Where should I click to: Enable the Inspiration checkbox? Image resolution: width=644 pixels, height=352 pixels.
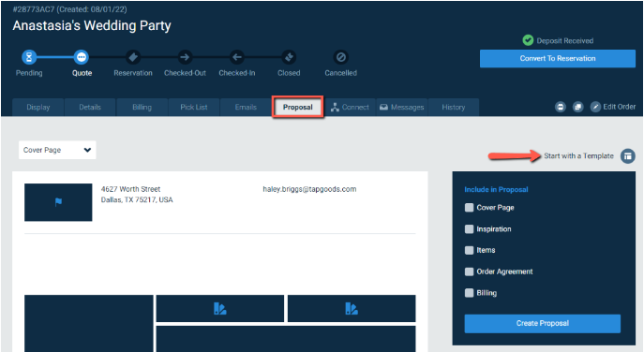coord(469,229)
